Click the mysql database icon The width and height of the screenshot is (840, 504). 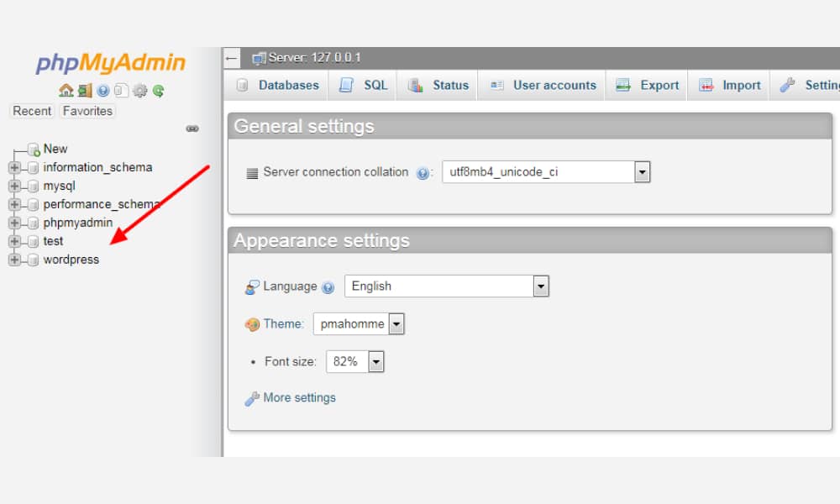click(33, 186)
